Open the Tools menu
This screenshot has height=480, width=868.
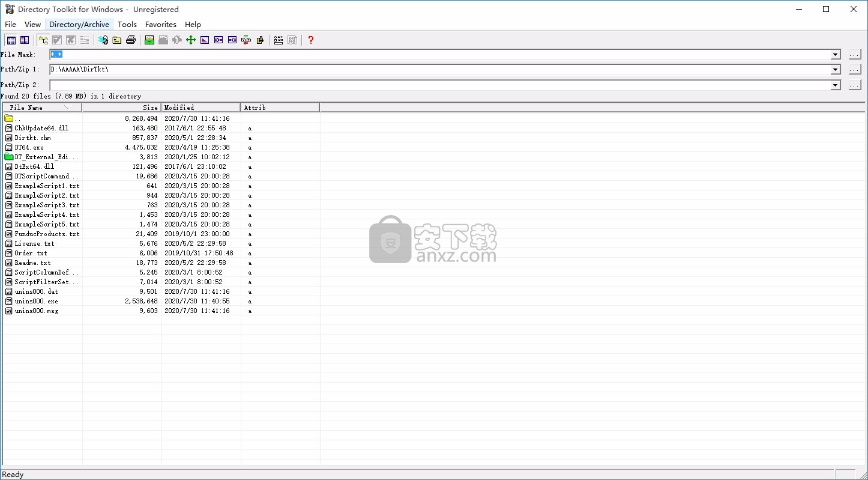tap(127, 25)
